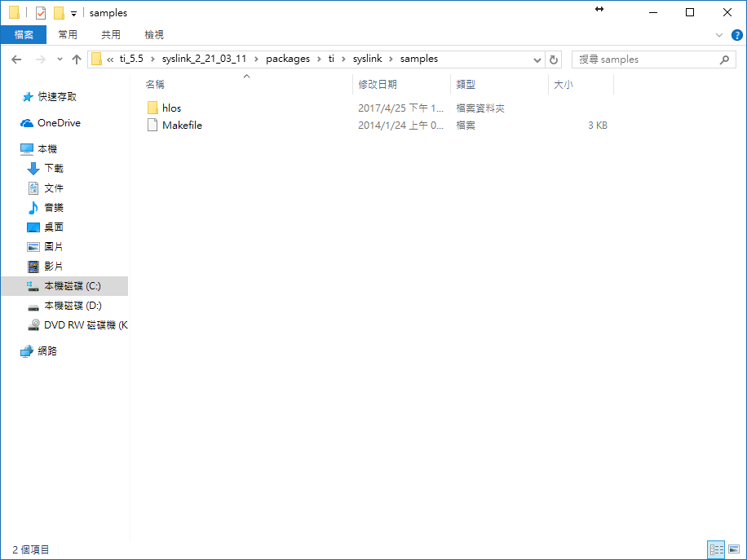Open 圖片 folder in sidebar

[x=54, y=247]
